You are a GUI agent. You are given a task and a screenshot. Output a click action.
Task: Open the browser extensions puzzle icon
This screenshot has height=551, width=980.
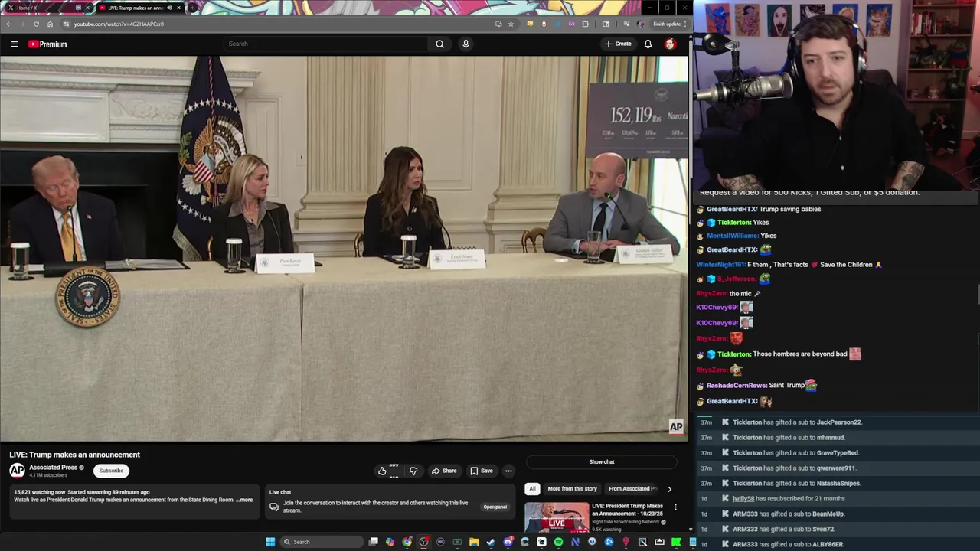[x=586, y=24]
